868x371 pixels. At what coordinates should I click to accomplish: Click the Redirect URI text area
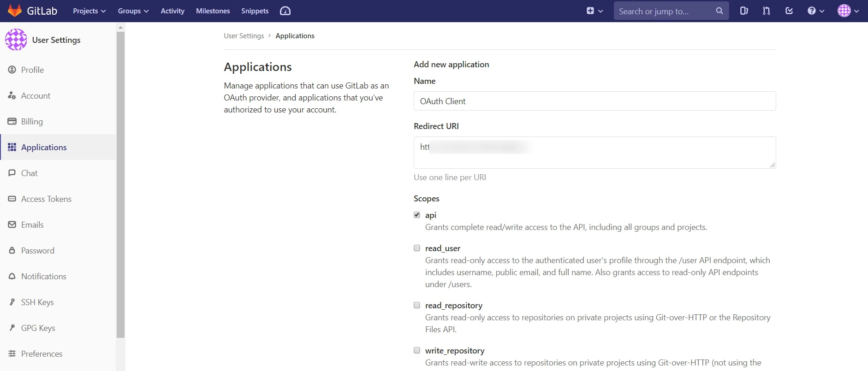click(595, 153)
